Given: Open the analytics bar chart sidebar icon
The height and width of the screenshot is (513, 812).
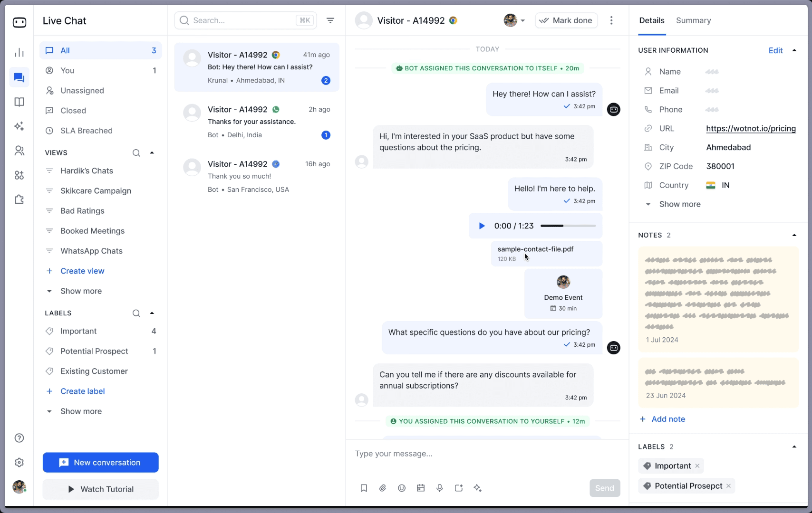Looking at the screenshot, I should point(19,52).
